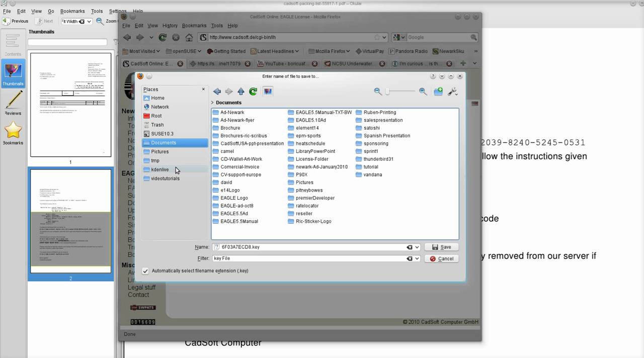Open Firefox History menu
The height and width of the screenshot is (358, 644).
(x=170, y=26)
